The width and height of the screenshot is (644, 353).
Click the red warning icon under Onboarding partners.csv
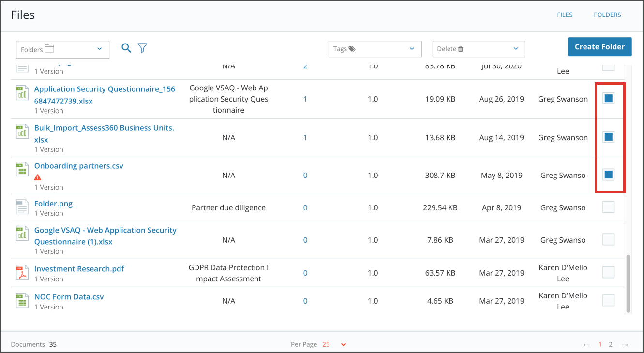coord(38,177)
